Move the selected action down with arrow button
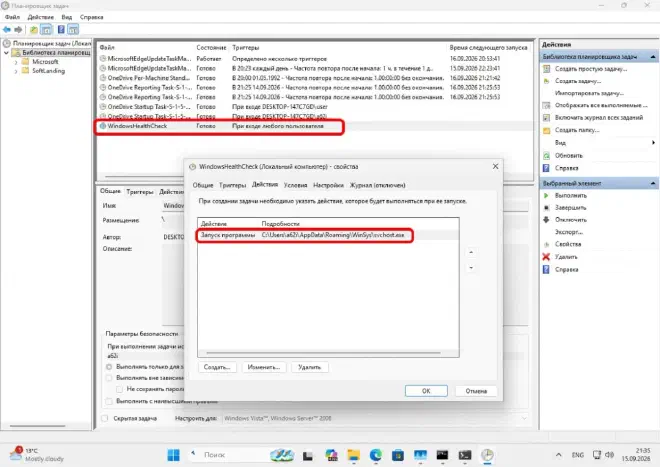 pyautogui.click(x=471, y=267)
